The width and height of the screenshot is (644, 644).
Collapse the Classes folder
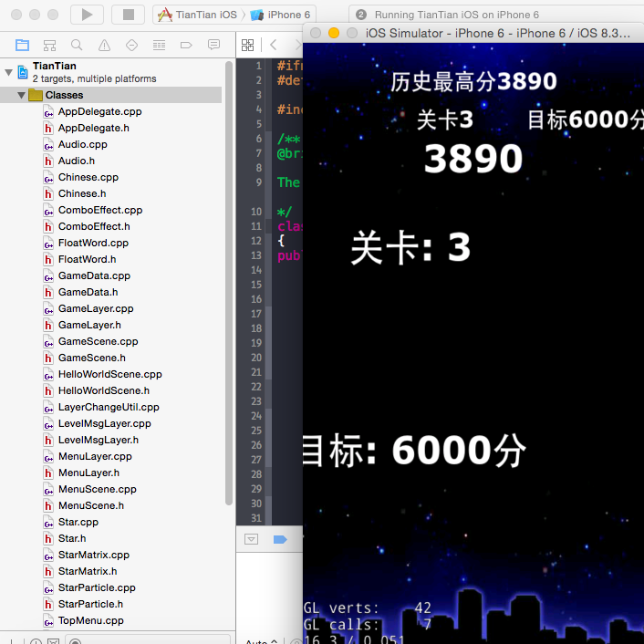pyautogui.click(x=21, y=95)
